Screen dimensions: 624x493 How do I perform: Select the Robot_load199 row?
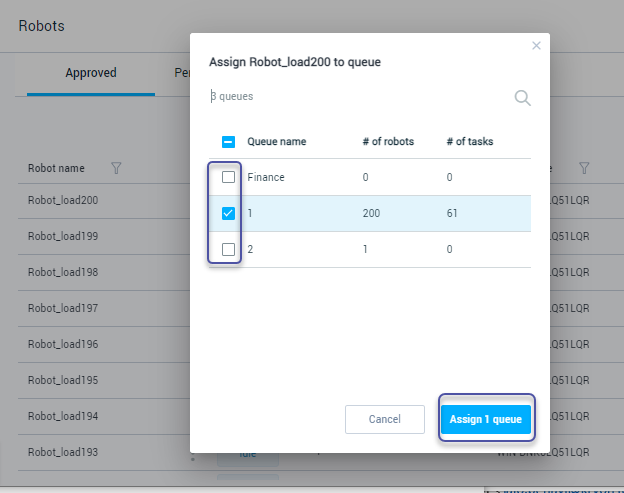pos(63,236)
